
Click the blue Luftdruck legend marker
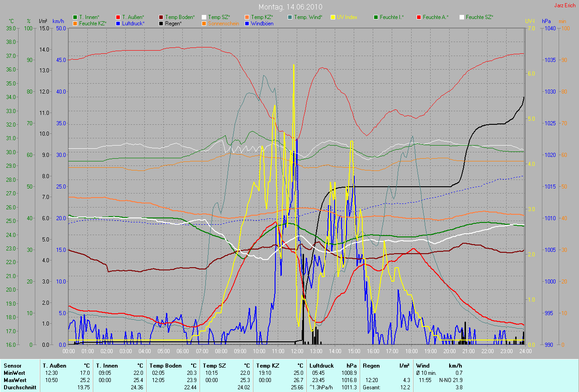point(118,23)
